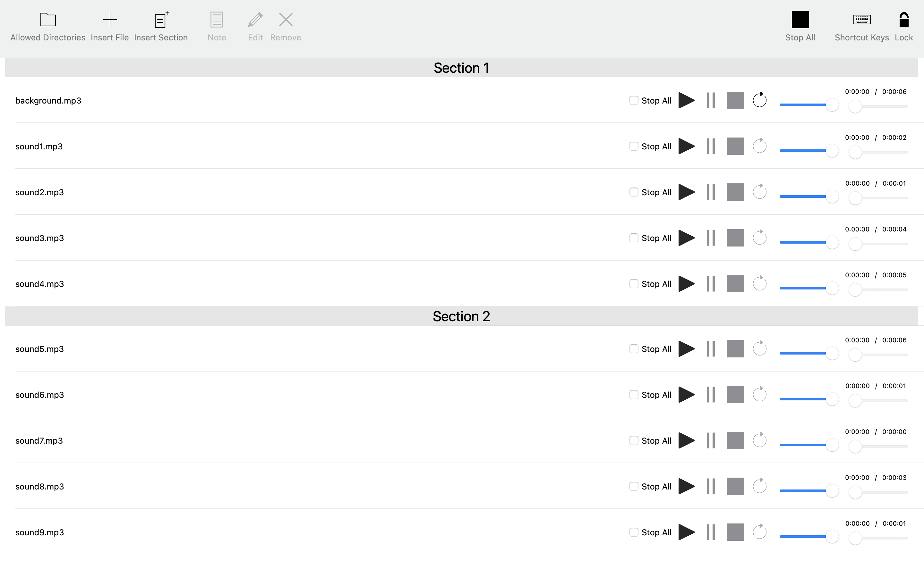Enable loop icon on sound5.mp3
Image resolution: width=924 pixels, height=577 pixels.
(759, 349)
